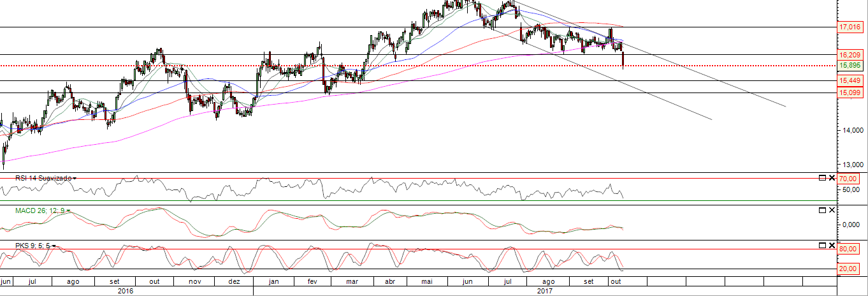
Task: Open the RSI 14 Suavizado dropdown arrow
Action: pyautogui.click(x=75, y=178)
